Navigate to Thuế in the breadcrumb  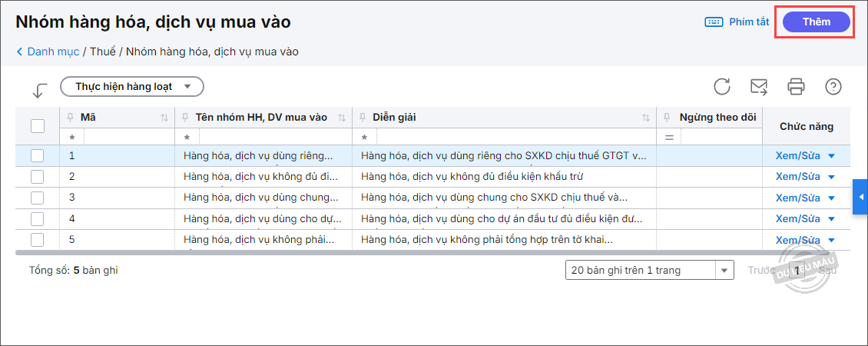(102, 52)
